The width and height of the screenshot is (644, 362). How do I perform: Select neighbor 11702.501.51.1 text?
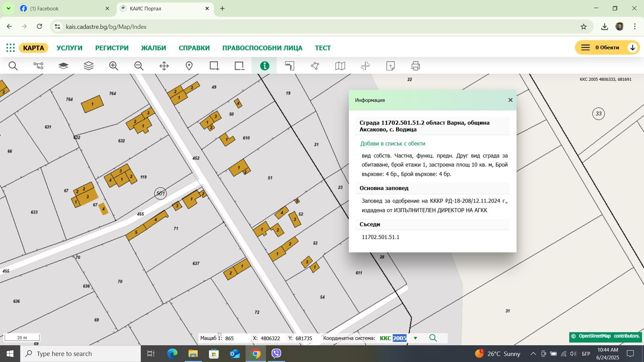[380, 237]
